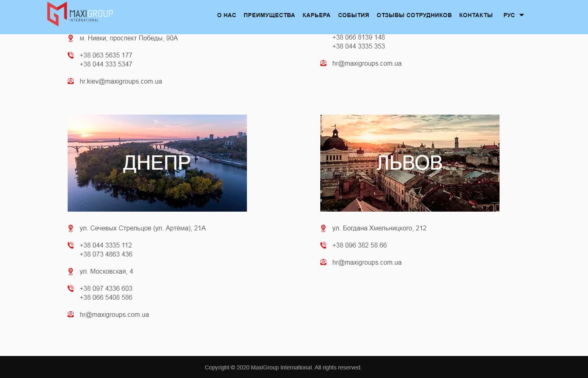Click the MaxiGroup International logo
This screenshot has width=588, height=378.
80,14
